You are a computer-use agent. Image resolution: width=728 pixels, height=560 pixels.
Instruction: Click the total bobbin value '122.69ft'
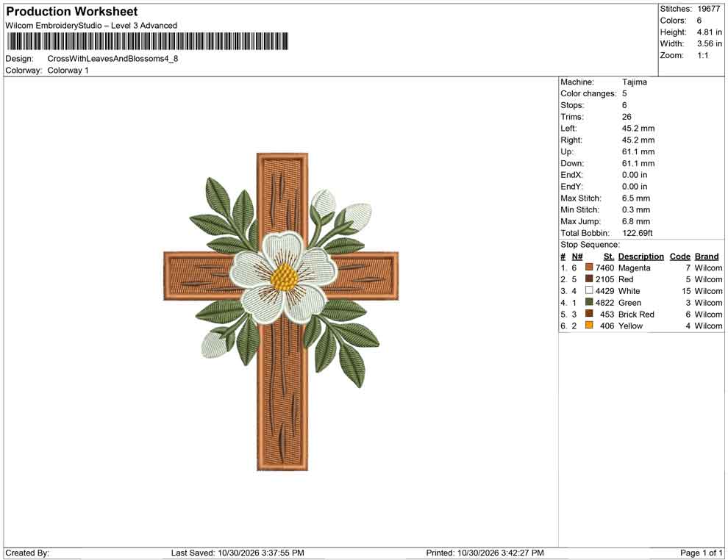pos(638,233)
